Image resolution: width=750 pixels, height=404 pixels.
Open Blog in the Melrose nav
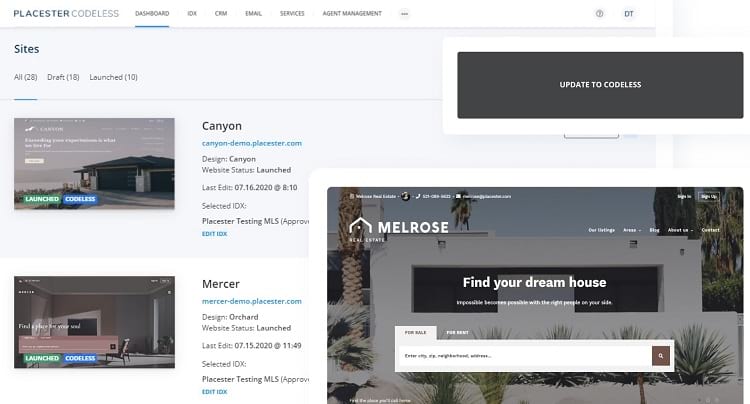click(654, 230)
